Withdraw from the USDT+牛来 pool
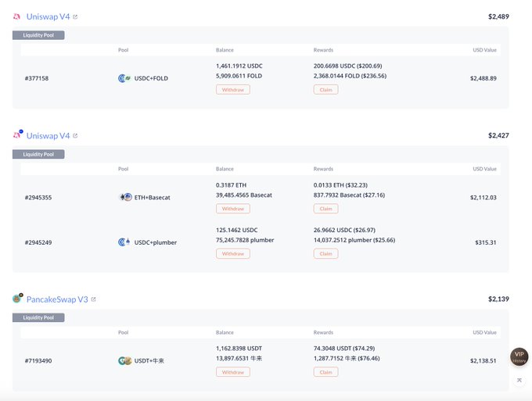Viewport: 532px width, 401px height. click(233, 372)
